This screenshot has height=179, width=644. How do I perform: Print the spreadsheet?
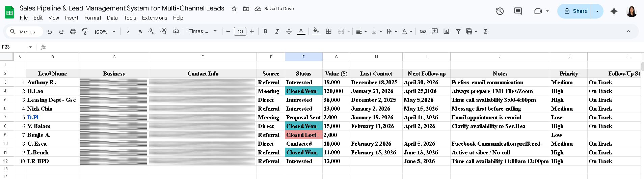[x=73, y=31]
